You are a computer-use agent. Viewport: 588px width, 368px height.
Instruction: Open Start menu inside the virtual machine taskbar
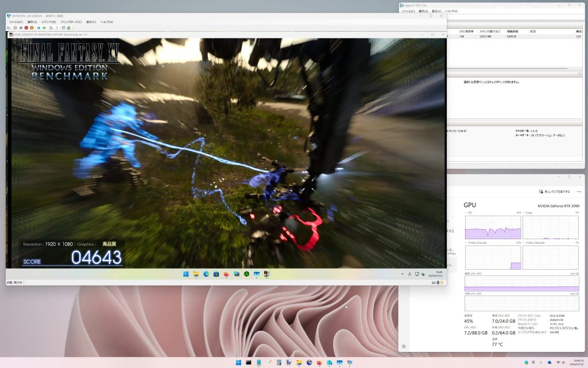(x=185, y=274)
